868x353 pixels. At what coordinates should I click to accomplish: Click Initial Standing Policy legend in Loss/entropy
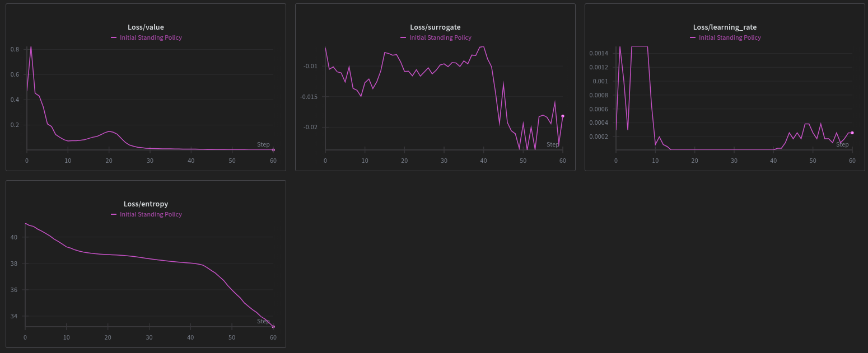[x=151, y=214]
